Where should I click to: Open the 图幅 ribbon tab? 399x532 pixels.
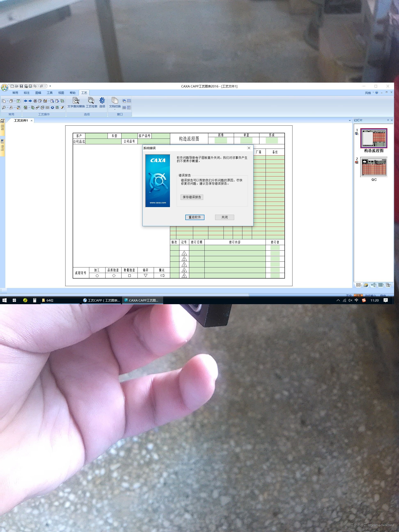point(38,93)
